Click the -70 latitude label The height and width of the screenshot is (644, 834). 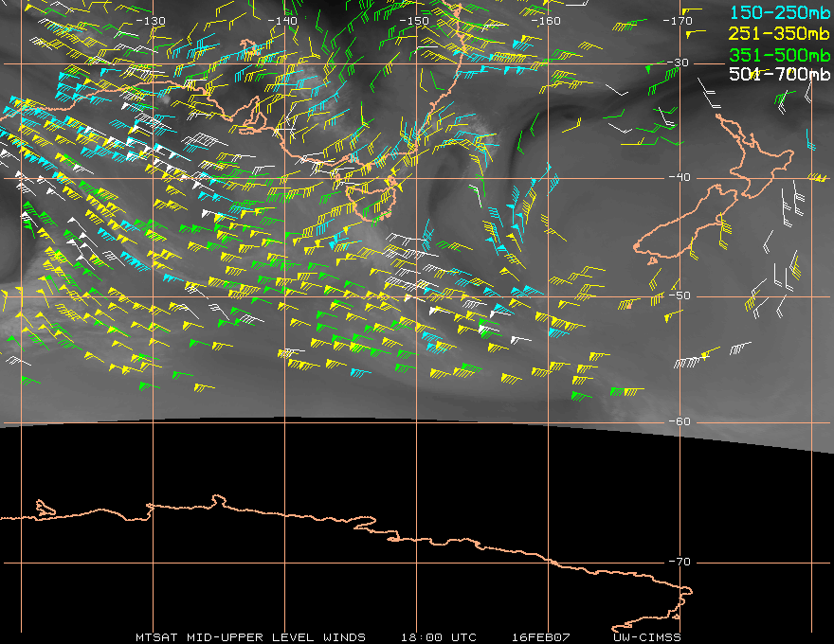point(679,563)
